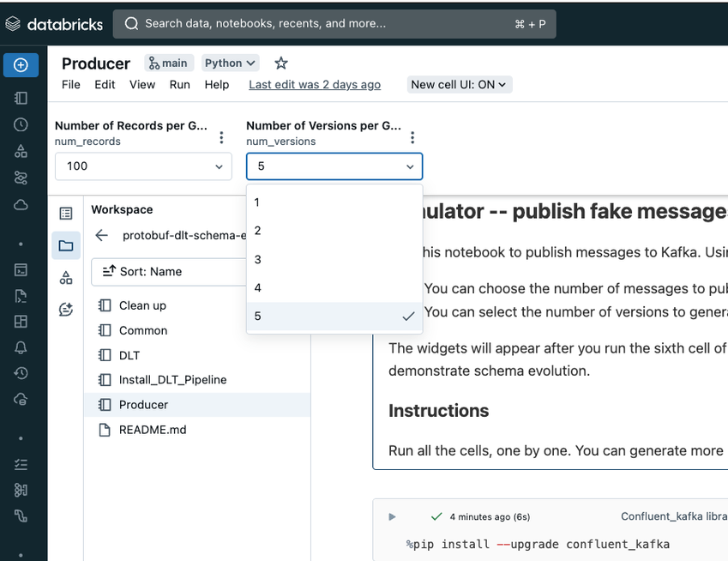Image resolution: width=728 pixels, height=561 pixels.
Task: Open the Python language dropdown
Action: click(231, 63)
